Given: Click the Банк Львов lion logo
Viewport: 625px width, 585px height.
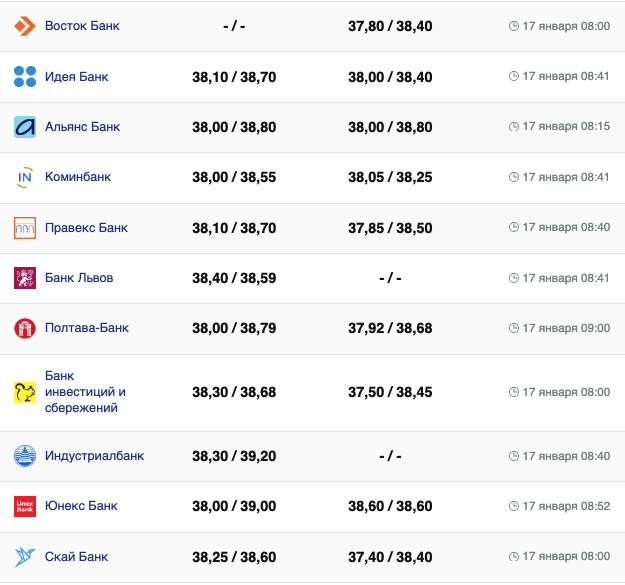Looking at the screenshot, I should point(25,278).
